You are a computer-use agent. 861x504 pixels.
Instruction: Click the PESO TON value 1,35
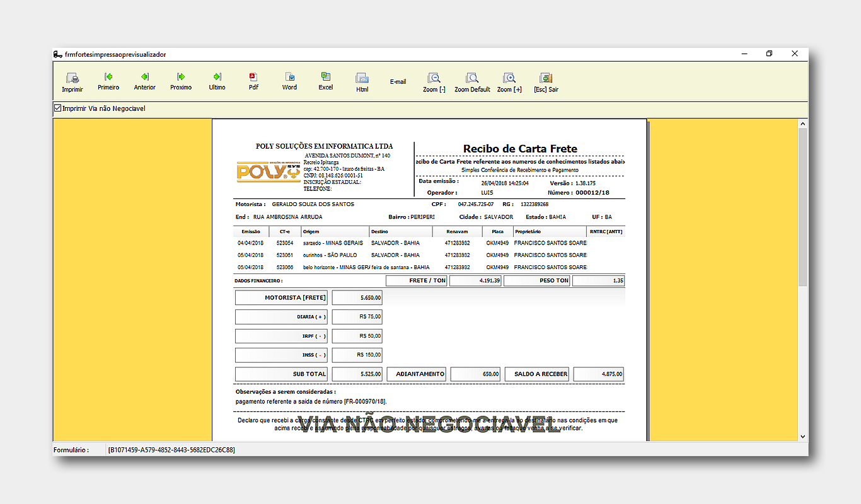(599, 280)
